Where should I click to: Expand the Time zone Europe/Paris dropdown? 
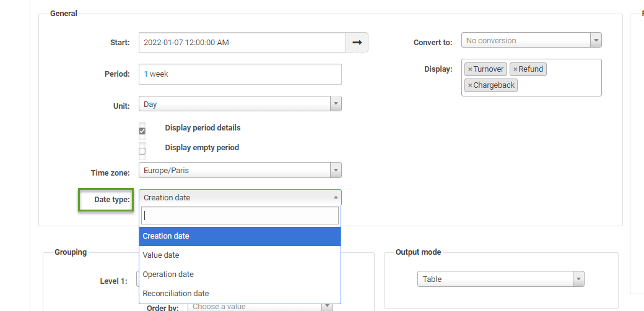point(336,170)
